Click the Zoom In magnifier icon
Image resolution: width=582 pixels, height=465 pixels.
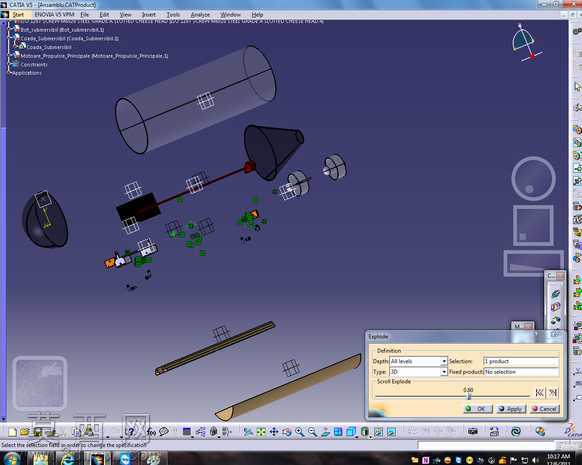click(x=300, y=432)
